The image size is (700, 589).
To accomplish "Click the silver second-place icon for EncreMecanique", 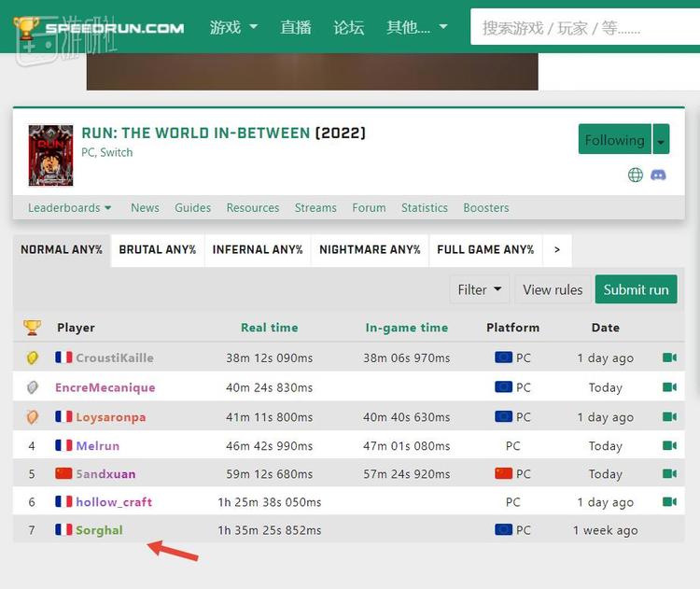I will 32,387.
